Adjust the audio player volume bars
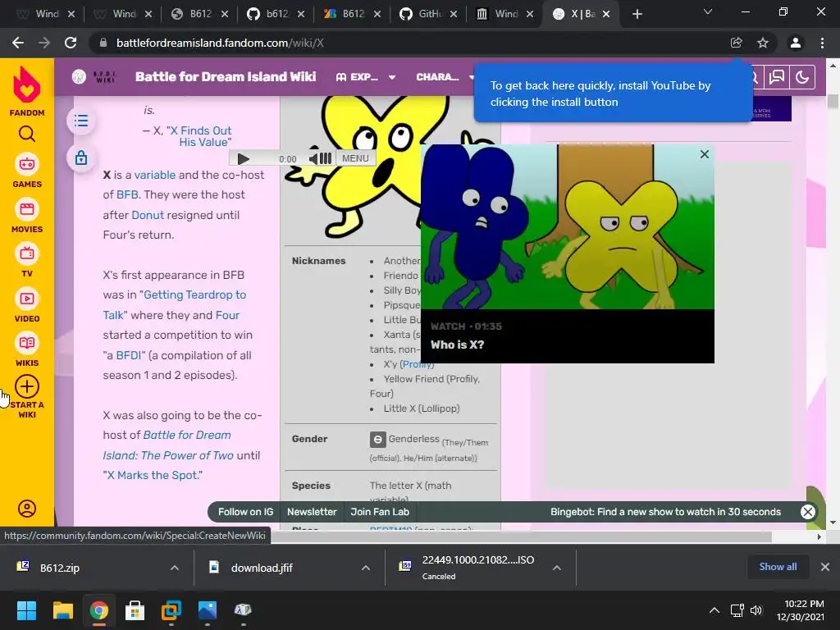Screen dimensions: 840x630 [x=326, y=158]
